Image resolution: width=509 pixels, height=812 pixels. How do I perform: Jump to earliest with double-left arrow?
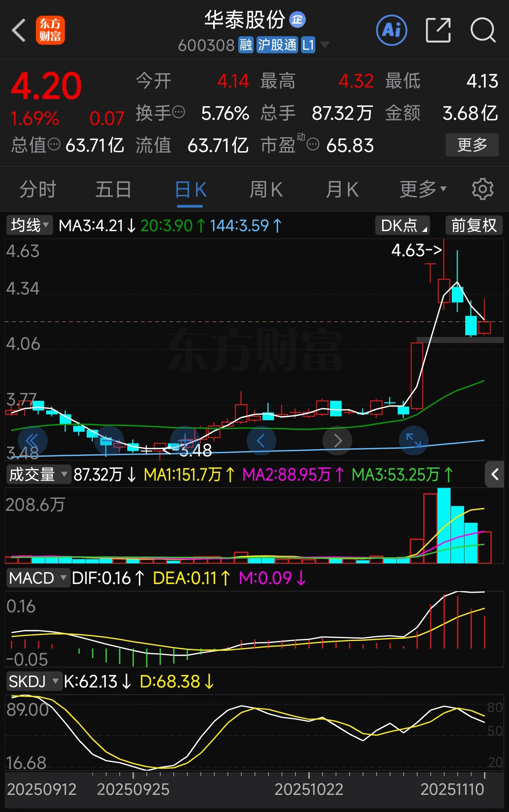[33, 440]
